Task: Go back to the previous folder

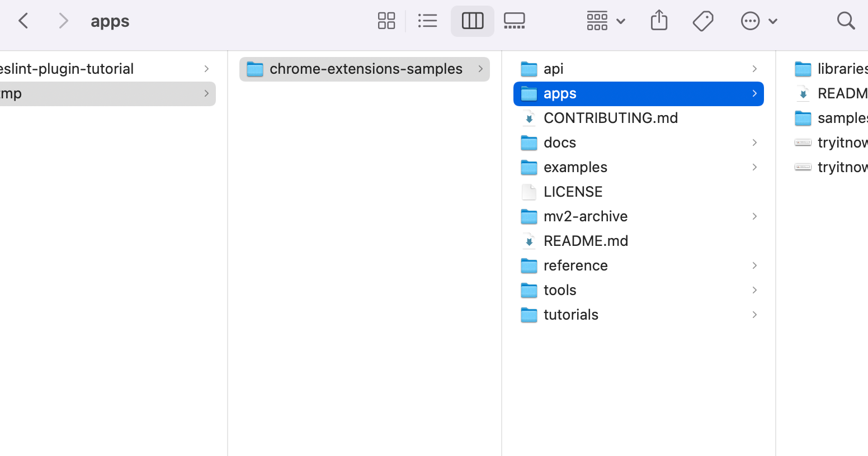Action: click(x=23, y=21)
